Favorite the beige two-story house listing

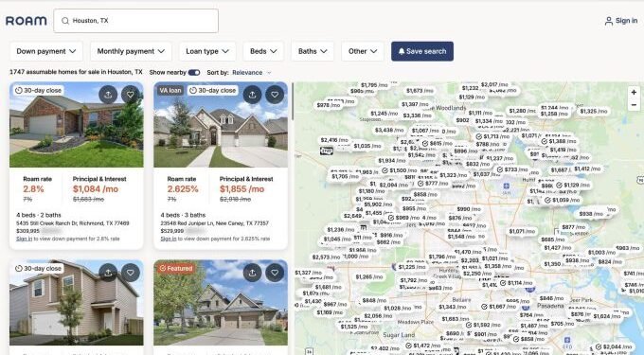(130, 273)
